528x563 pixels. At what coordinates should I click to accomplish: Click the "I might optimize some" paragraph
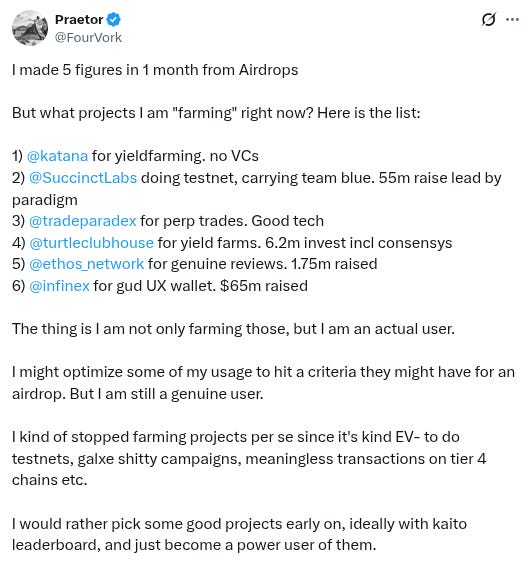click(x=263, y=383)
